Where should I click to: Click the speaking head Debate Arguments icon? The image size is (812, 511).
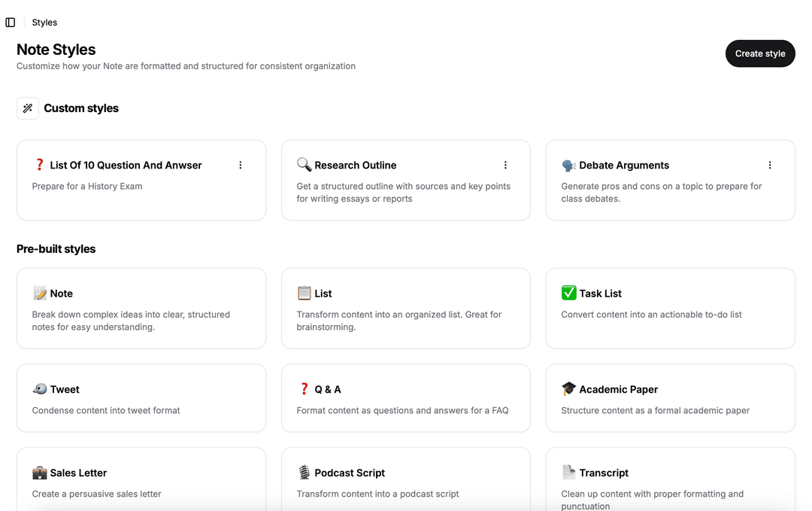(x=568, y=165)
